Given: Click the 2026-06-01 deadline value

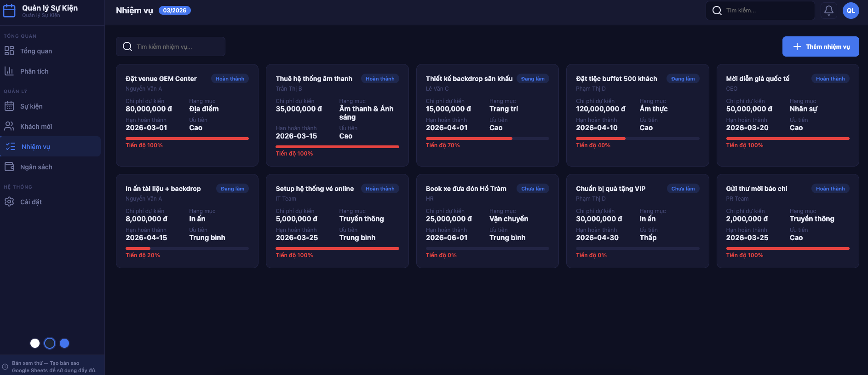Looking at the screenshot, I should (447, 238).
